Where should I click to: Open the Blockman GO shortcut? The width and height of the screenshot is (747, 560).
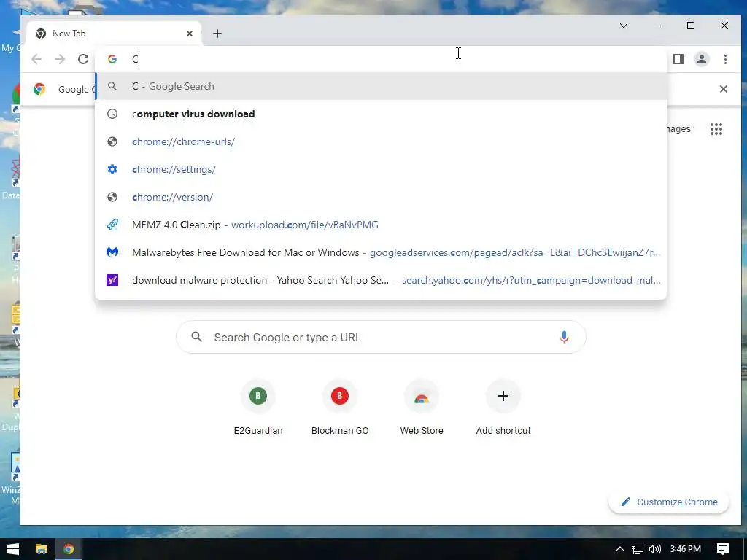(340, 408)
